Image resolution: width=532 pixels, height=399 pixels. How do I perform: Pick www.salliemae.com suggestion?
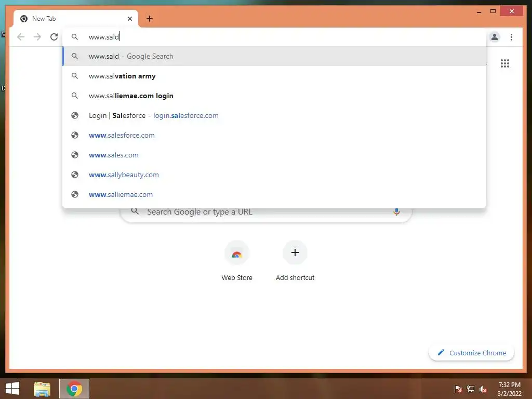(x=274, y=194)
